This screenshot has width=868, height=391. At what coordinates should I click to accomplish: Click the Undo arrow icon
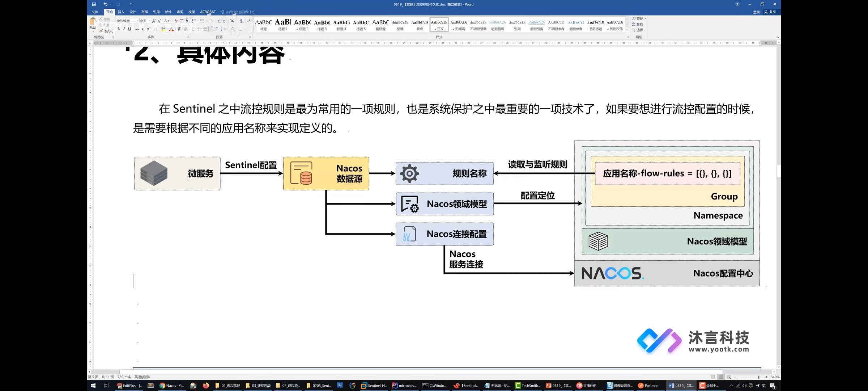[105, 4]
